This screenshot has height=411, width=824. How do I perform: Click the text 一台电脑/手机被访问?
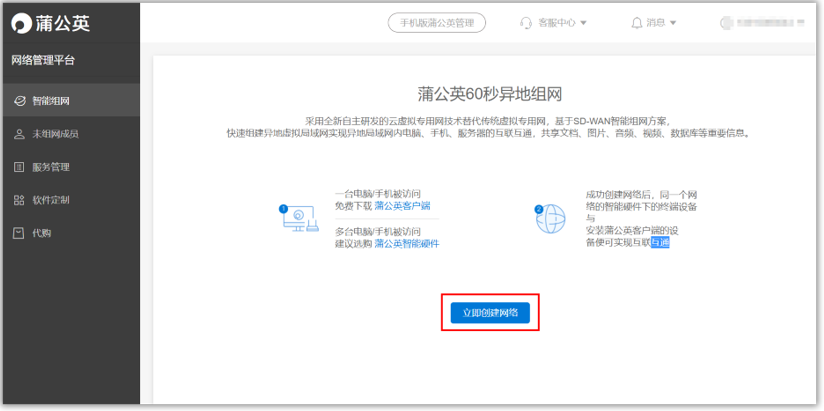[x=377, y=194]
